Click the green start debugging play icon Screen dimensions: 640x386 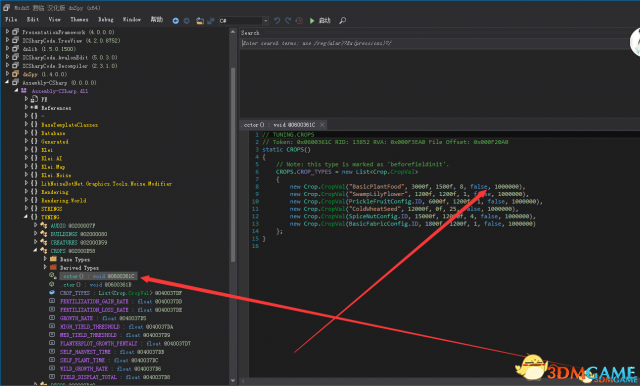(x=312, y=20)
